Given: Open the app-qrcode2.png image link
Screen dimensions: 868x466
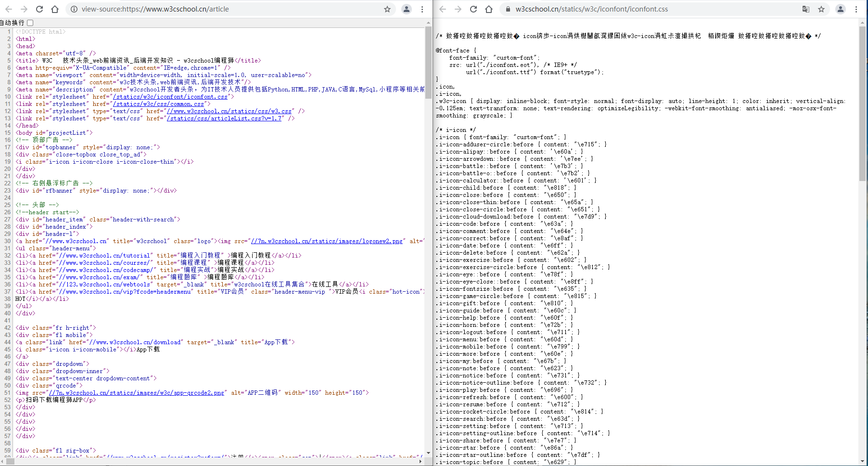Looking at the screenshot, I should click(137, 393).
